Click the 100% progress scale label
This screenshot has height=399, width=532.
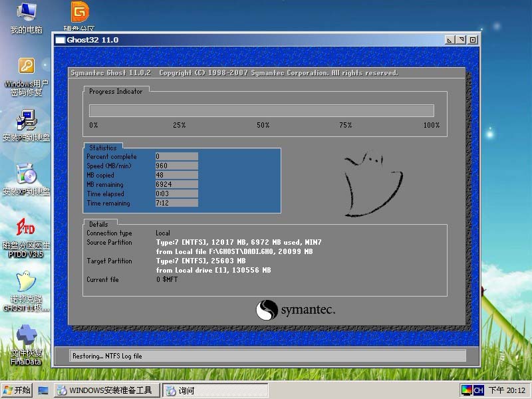click(x=431, y=125)
